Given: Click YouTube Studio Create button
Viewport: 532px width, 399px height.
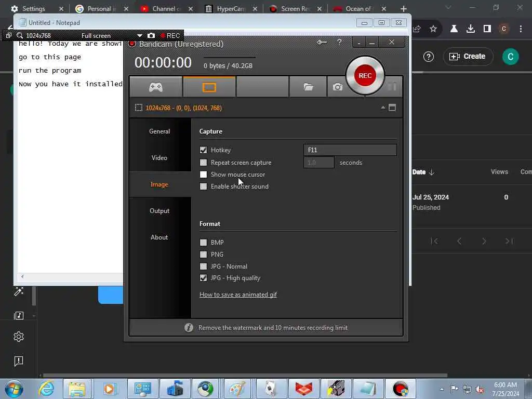Looking at the screenshot, I should (x=468, y=57).
